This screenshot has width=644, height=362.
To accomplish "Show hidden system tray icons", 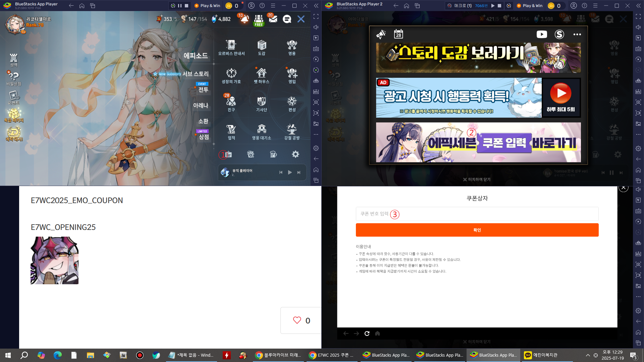I will point(588,355).
